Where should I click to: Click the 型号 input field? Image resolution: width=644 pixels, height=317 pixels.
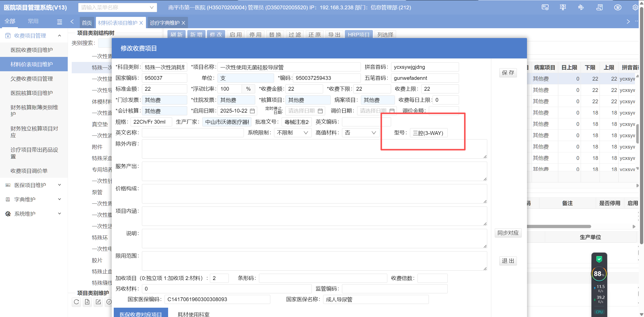[428, 133]
